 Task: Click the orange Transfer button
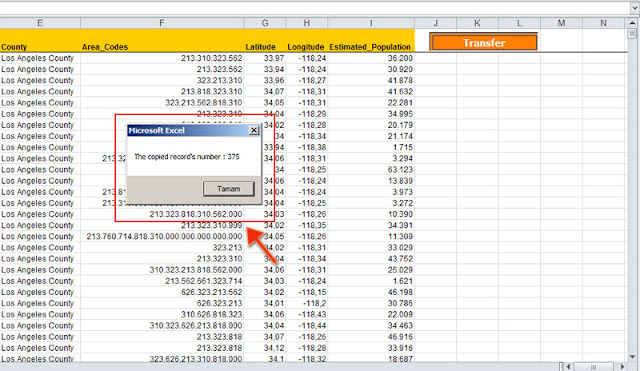click(484, 42)
